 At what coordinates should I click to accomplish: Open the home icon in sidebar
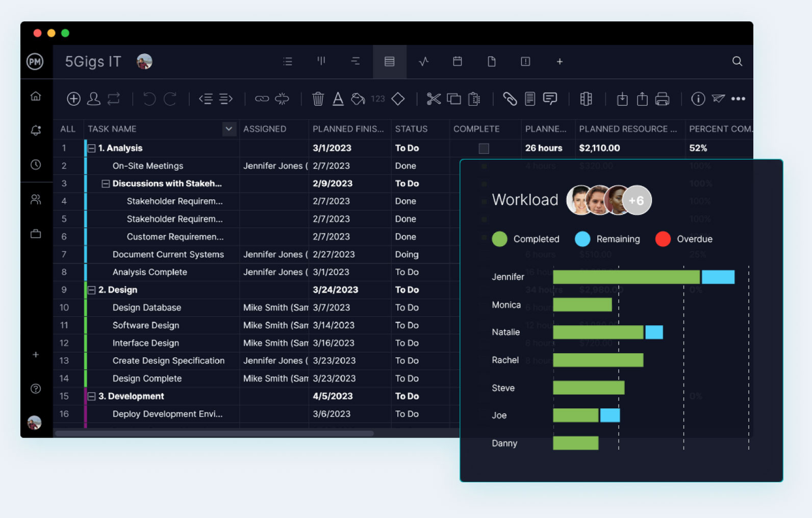tap(36, 96)
